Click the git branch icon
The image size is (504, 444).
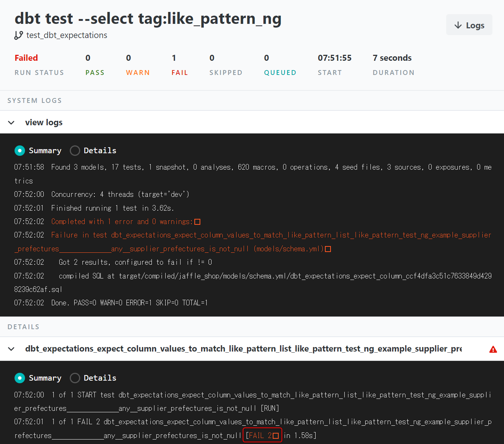click(x=18, y=35)
